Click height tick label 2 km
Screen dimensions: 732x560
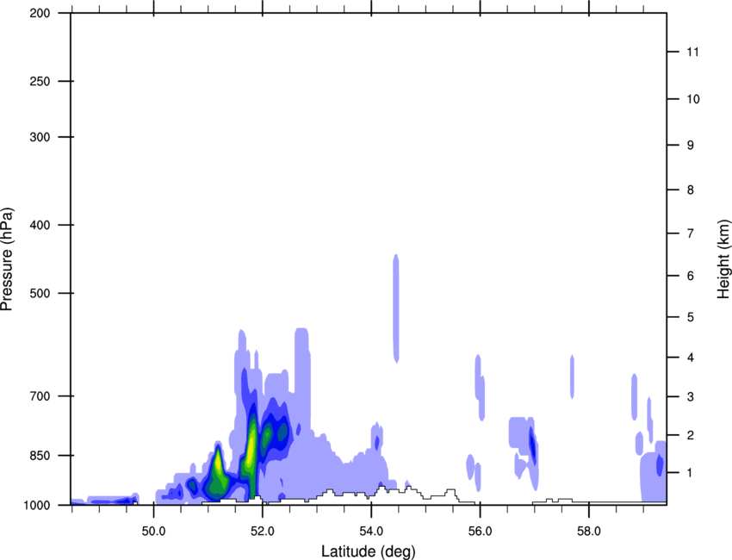(690, 435)
